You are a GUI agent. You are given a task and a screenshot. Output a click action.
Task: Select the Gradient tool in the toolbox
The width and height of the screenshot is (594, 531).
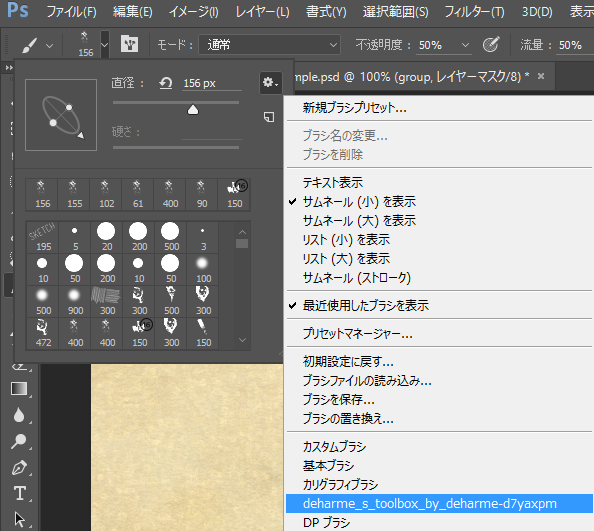(19, 389)
